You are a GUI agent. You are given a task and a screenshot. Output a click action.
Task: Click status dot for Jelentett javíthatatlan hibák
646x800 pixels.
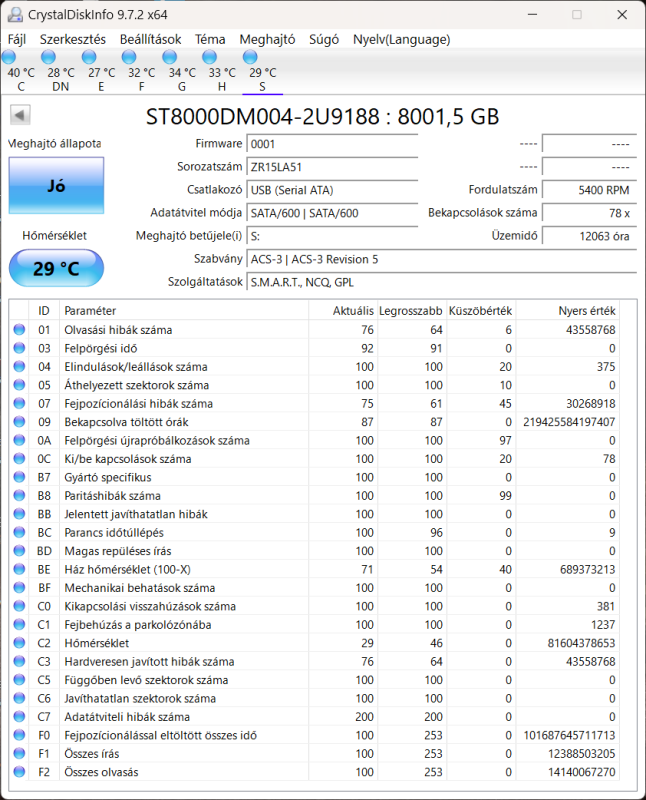tap(19, 514)
